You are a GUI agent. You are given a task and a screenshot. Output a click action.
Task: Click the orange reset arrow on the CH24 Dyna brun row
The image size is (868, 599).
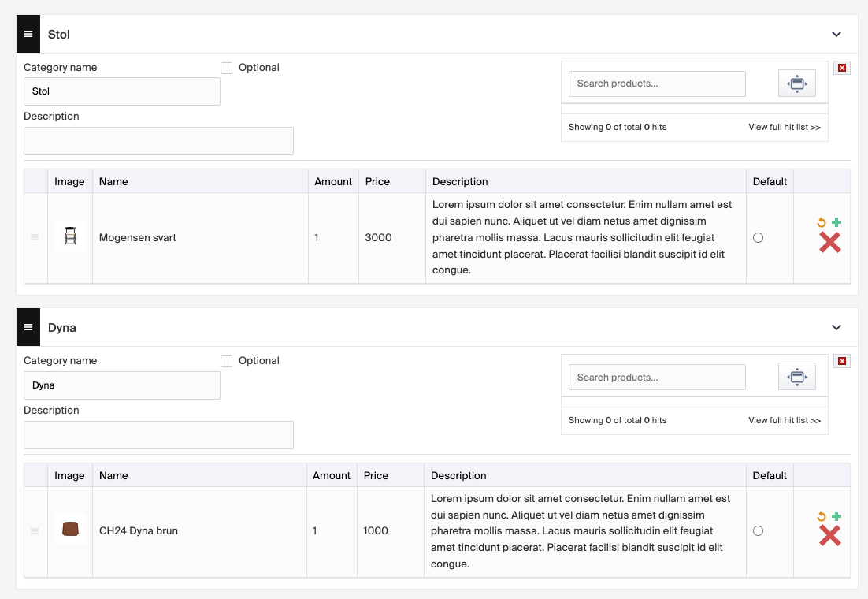[x=822, y=516]
